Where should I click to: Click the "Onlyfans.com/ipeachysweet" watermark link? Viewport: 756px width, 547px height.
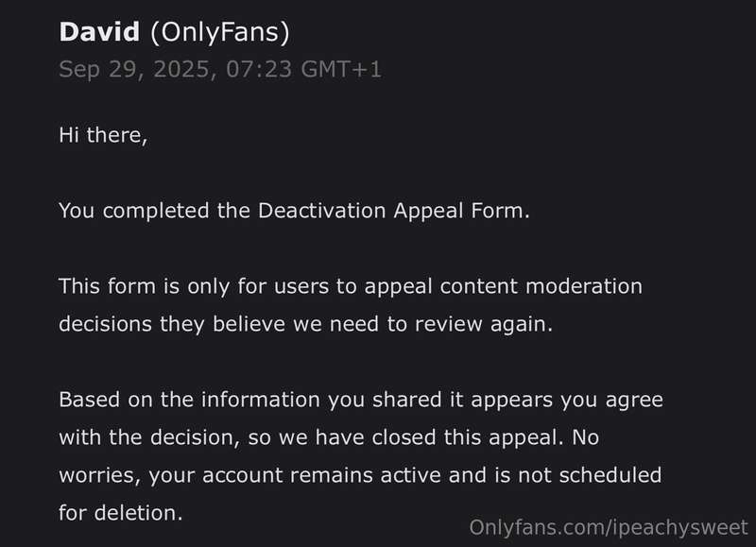(609, 526)
